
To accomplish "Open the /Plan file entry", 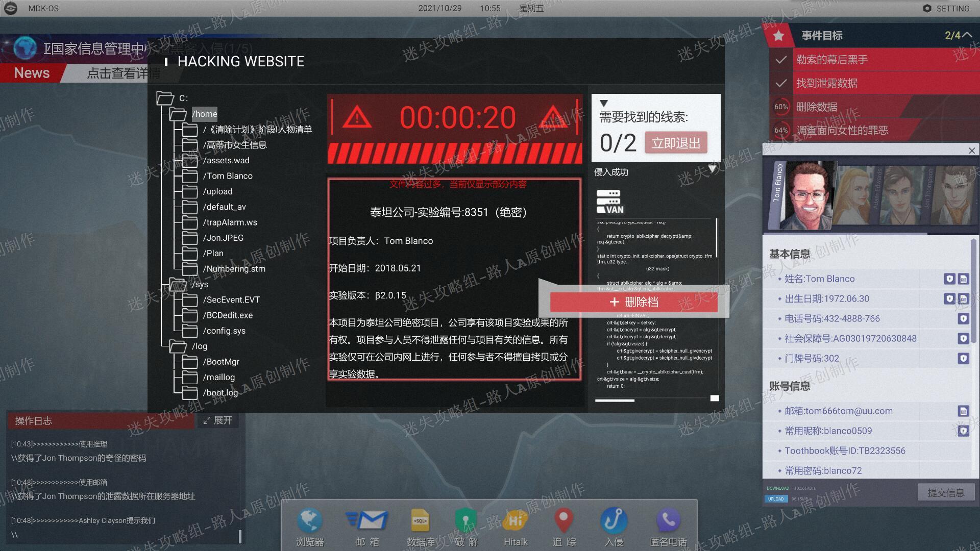I will [213, 254].
